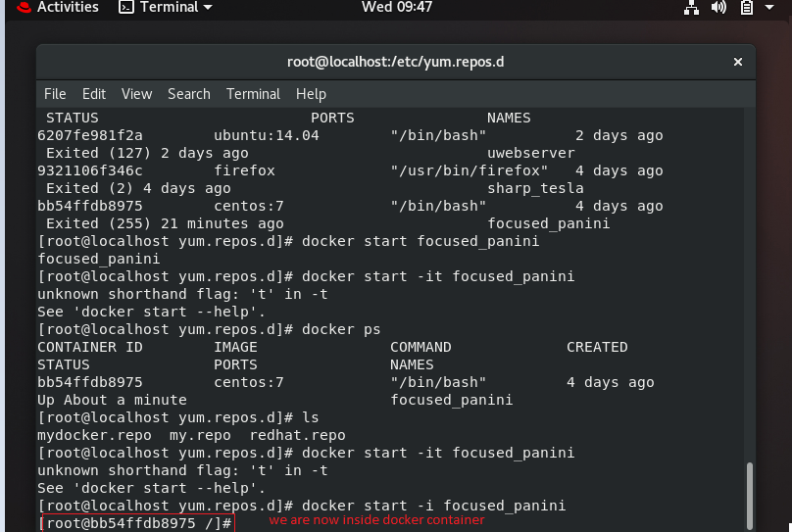The width and height of the screenshot is (792, 532).
Task: Open the Search menu
Action: click(x=189, y=94)
